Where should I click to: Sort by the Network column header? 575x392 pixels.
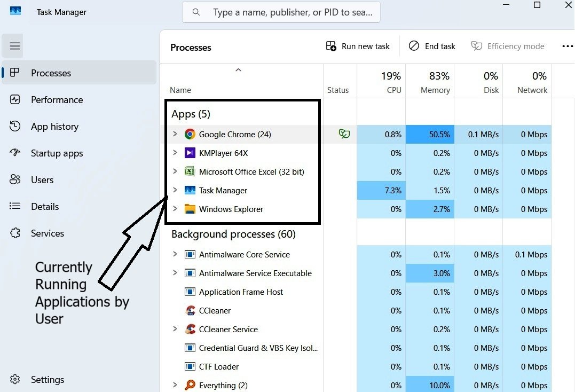coord(527,81)
